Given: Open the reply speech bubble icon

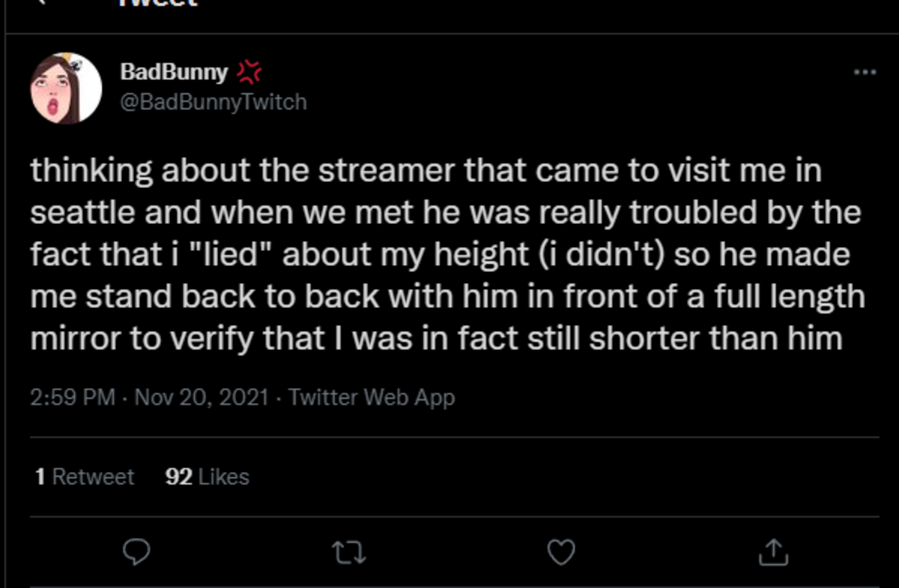Looking at the screenshot, I should pos(136,553).
